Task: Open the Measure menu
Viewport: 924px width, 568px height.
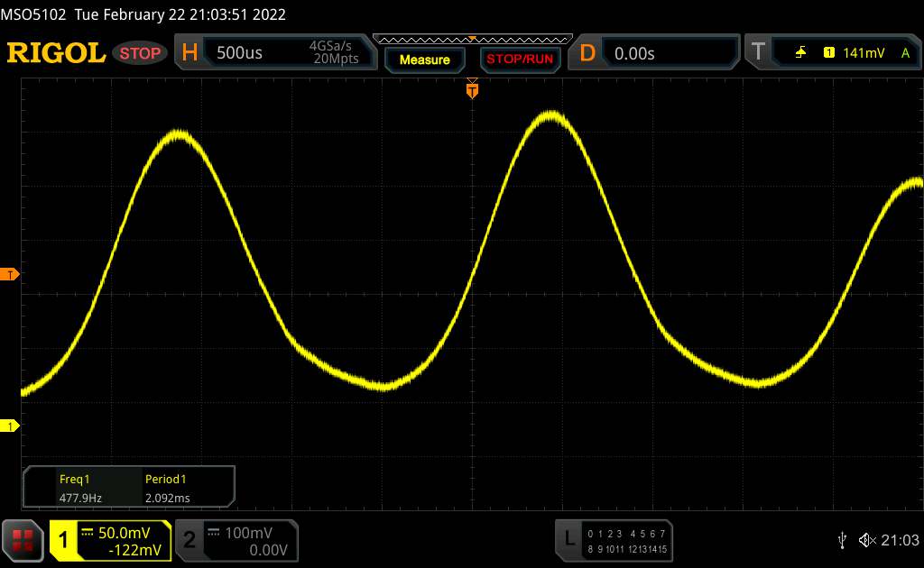Action: 424,60
